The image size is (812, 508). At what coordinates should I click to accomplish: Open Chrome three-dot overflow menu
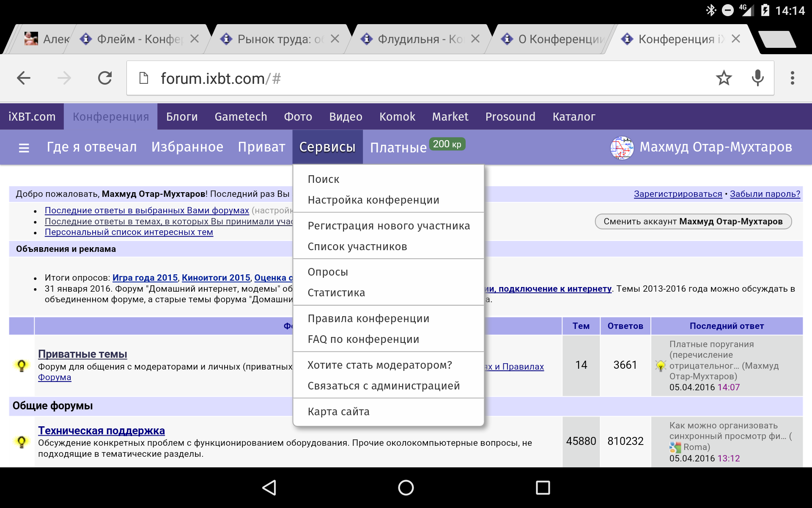point(792,78)
